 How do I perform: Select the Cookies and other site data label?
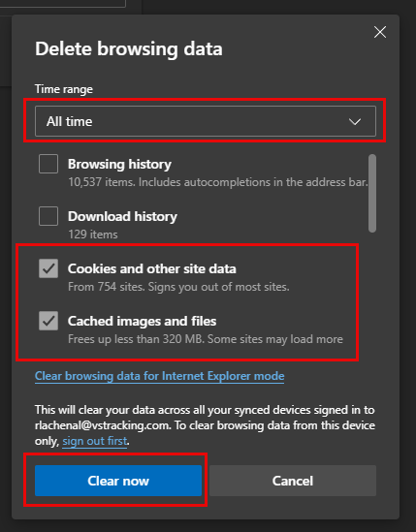coord(152,268)
